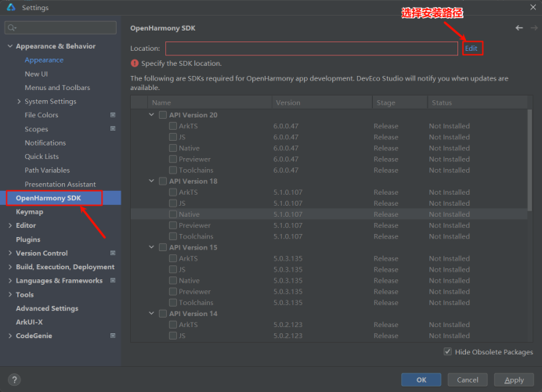Expand Build, Execution, Deployment section
The height and width of the screenshot is (392, 542).
(10, 267)
